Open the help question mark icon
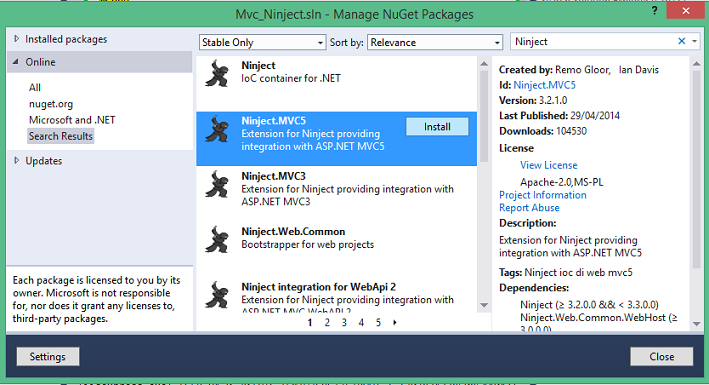 point(654,11)
